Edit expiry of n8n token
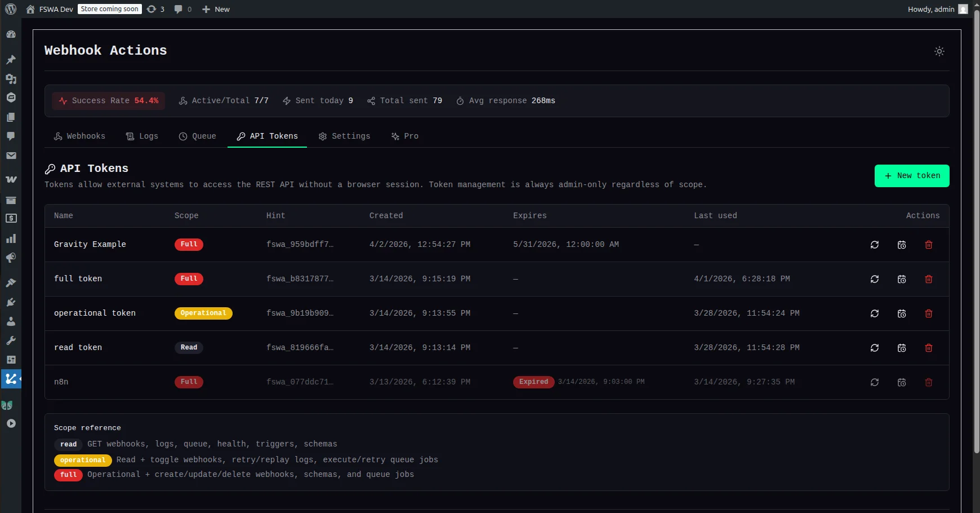This screenshot has height=513, width=980. pyautogui.click(x=902, y=382)
